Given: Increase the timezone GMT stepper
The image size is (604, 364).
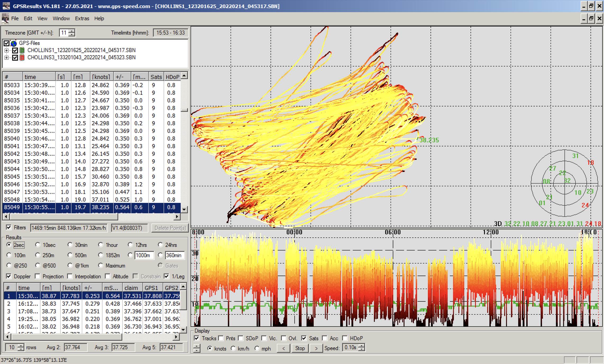Looking at the screenshot, I should [x=72, y=31].
